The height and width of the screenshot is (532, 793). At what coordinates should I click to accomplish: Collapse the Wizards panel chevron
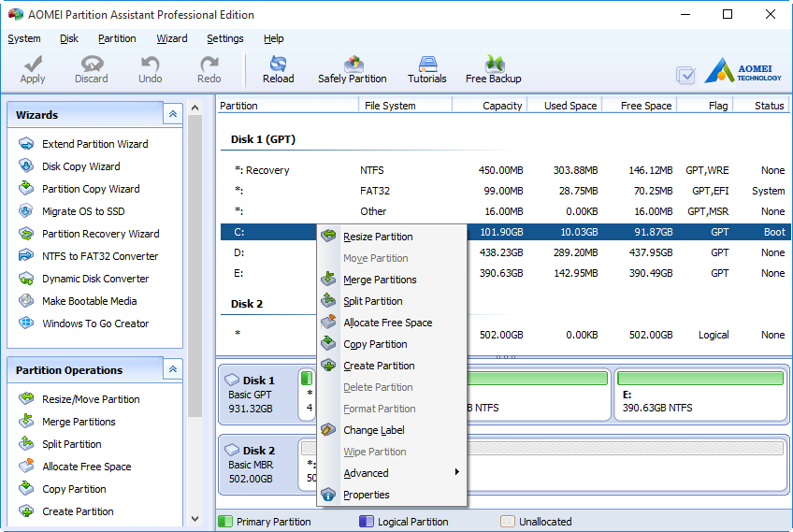pyautogui.click(x=172, y=114)
